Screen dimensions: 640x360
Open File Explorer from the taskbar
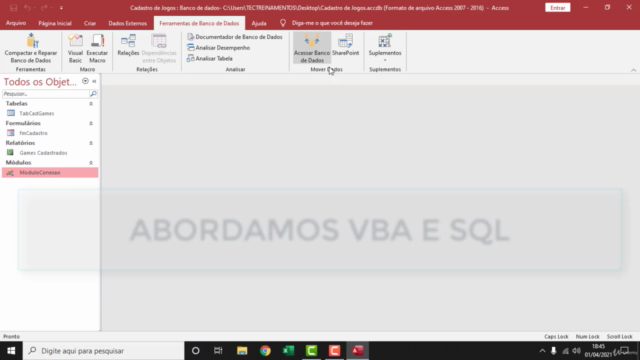(242, 351)
